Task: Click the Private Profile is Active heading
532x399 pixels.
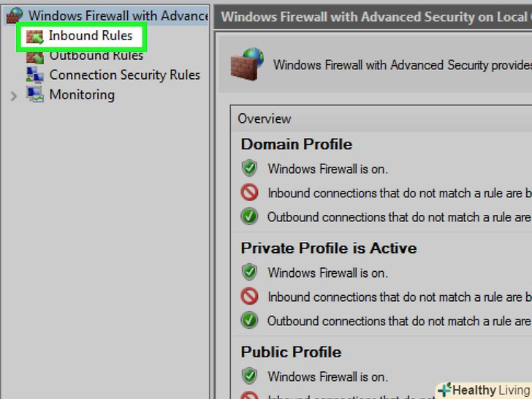Action: [x=328, y=248]
